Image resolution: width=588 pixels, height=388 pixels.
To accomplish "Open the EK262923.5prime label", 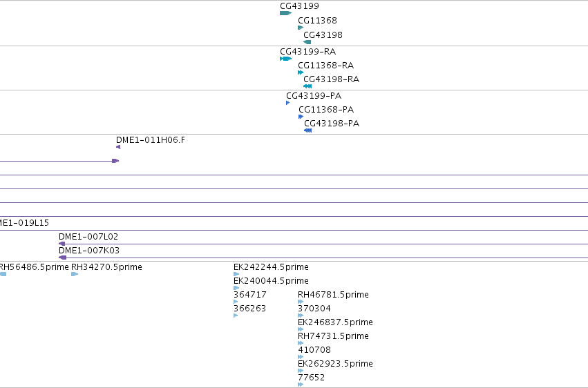I will coord(335,364).
